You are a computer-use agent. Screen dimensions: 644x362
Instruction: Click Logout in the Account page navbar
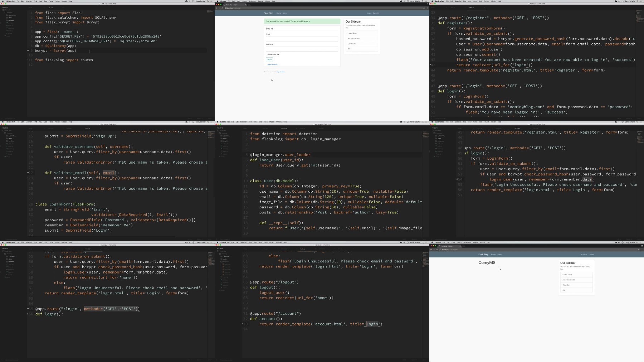[x=591, y=255]
